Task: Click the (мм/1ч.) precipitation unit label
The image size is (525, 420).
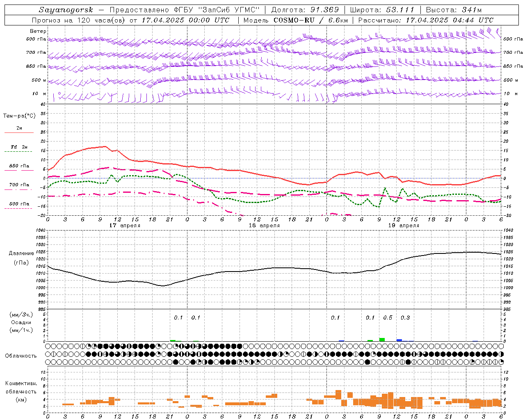Action: (x=21, y=330)
